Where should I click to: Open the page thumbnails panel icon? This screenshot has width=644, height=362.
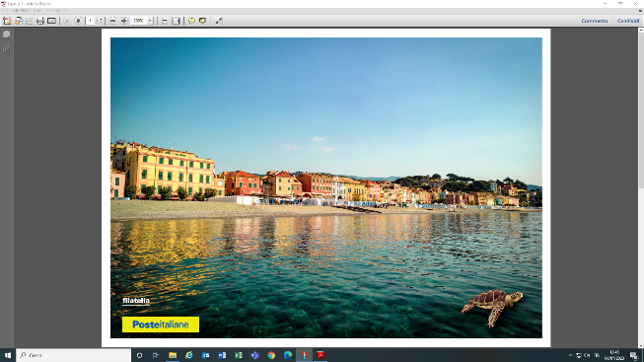(x=6, y=35)
